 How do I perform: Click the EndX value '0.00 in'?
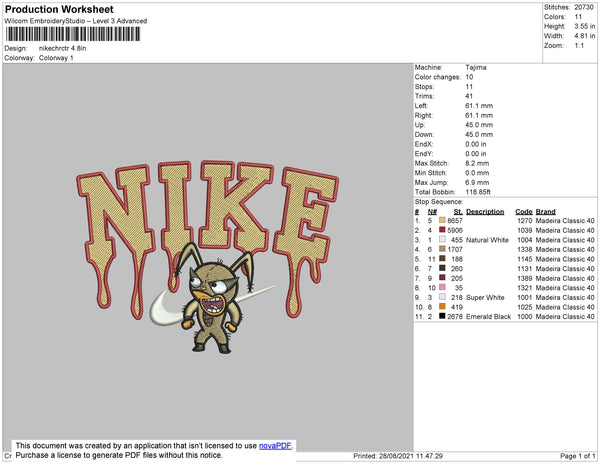click(476, 144)
